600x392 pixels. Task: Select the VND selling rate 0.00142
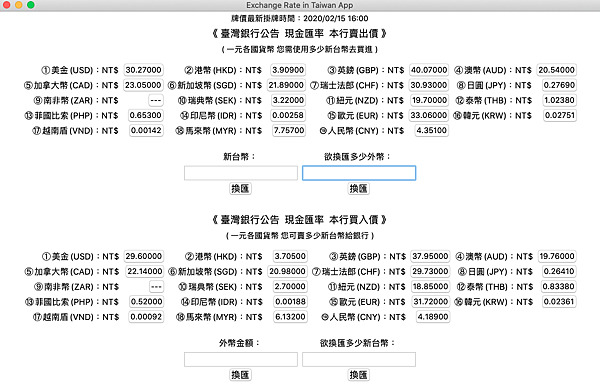pyautogui.click(x=146, y=131)
